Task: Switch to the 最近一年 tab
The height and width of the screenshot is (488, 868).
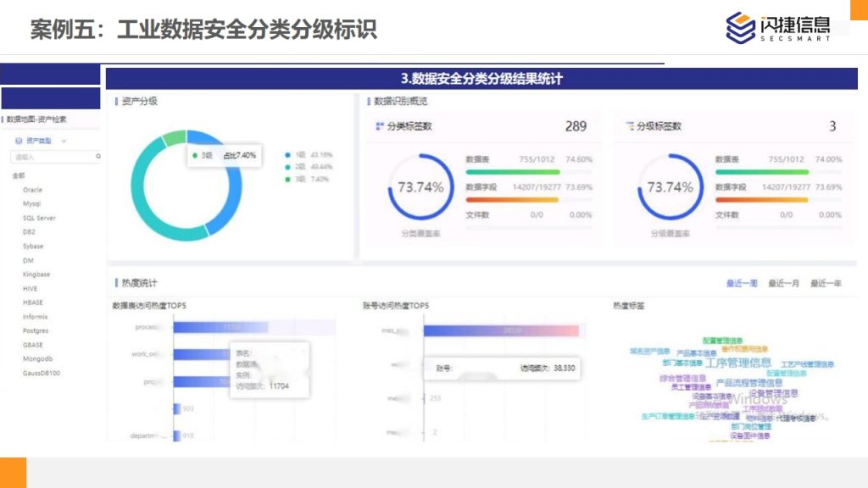Action: [826, 283]
